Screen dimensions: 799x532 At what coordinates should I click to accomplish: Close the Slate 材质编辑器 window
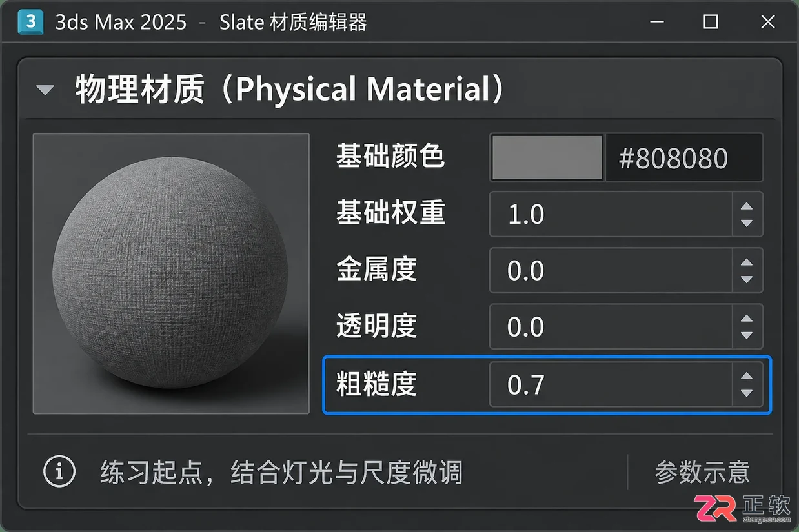767,22
